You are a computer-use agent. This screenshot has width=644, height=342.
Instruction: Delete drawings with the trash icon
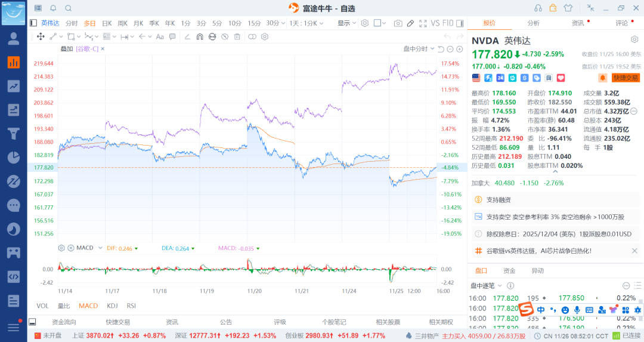coord(237,36)
